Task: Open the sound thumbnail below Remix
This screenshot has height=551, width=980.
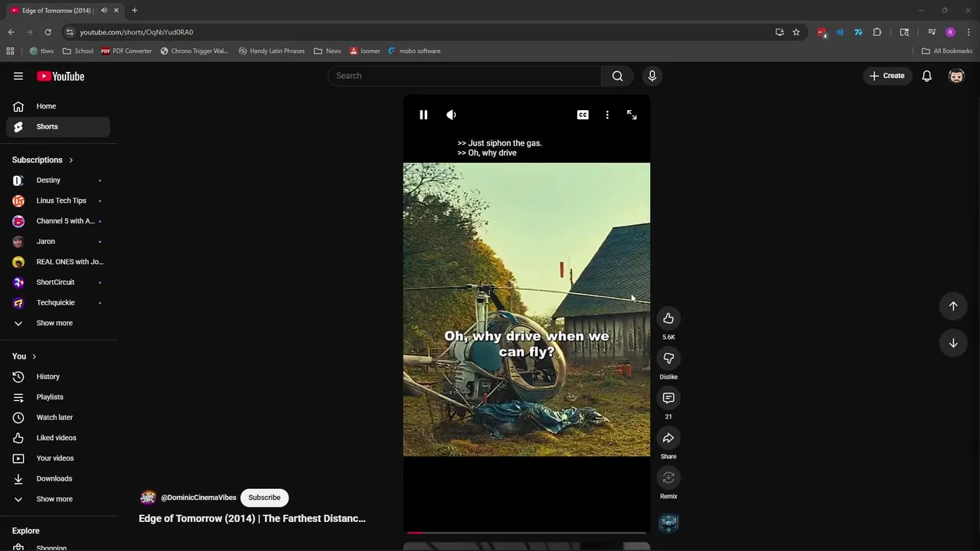Action: (x=668, y=523)
